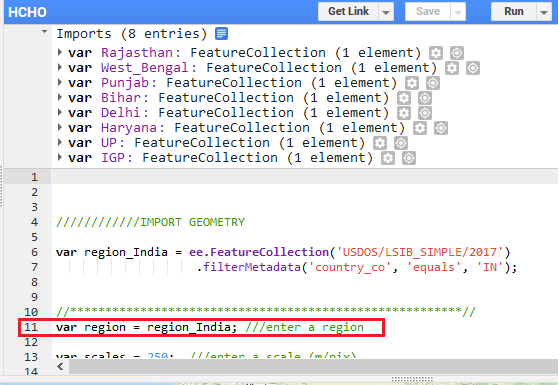Click the HCHO script title
Viewport: 559px width, 385px height.
point(27,12)
